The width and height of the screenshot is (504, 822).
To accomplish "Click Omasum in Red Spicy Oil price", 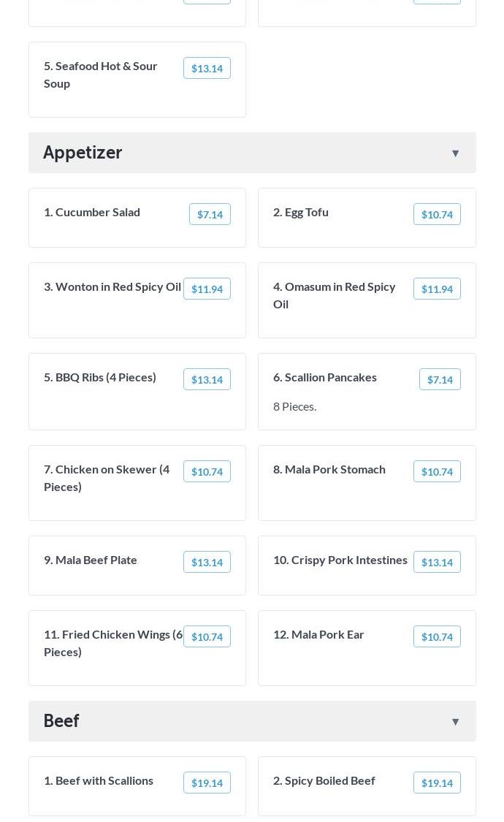I will pos(437,289).
